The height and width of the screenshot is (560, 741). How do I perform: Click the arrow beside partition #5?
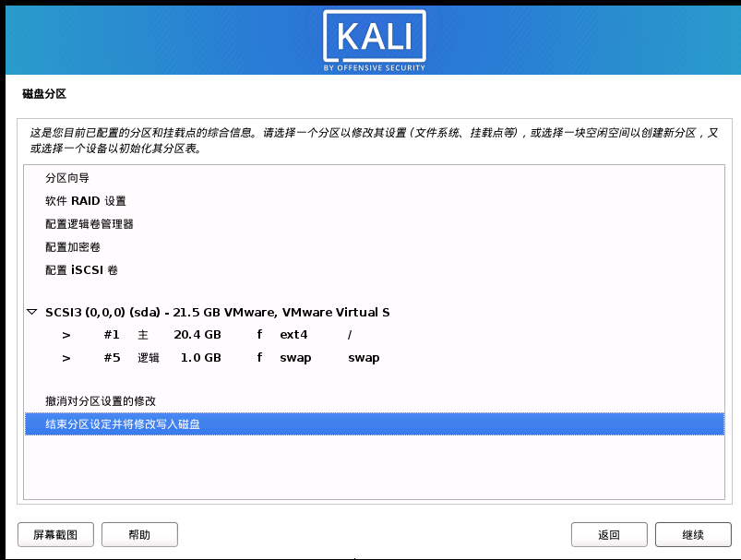66,358
